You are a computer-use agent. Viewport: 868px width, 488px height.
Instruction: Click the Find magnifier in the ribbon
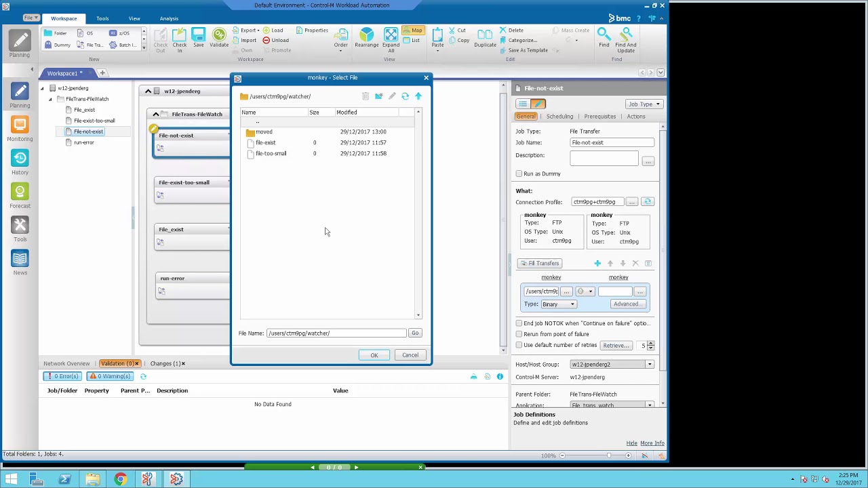(604, 38)
